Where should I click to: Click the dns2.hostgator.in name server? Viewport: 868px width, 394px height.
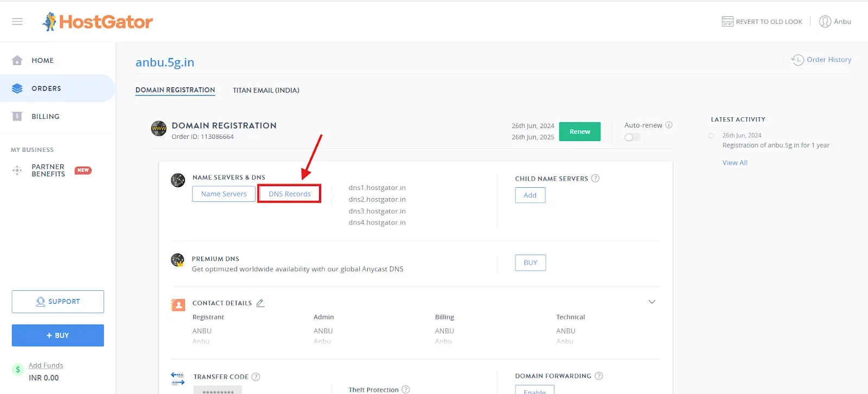[377, 199]
